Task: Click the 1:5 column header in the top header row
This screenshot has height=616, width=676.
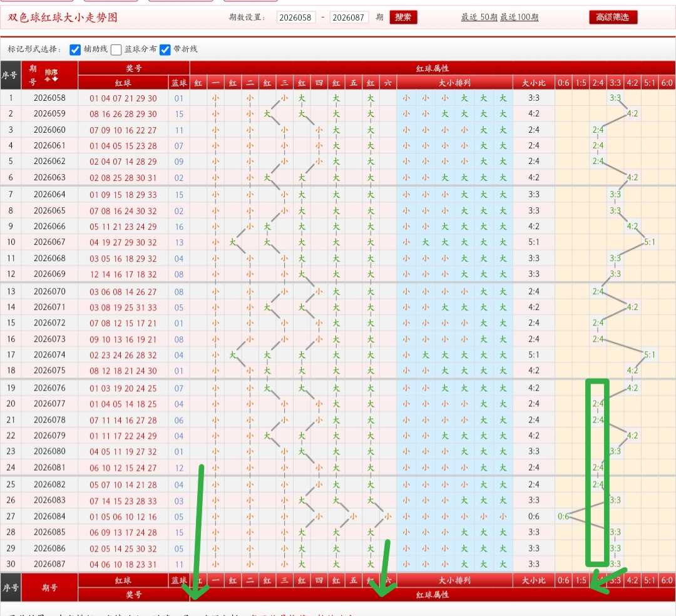Action: (581, 83)
